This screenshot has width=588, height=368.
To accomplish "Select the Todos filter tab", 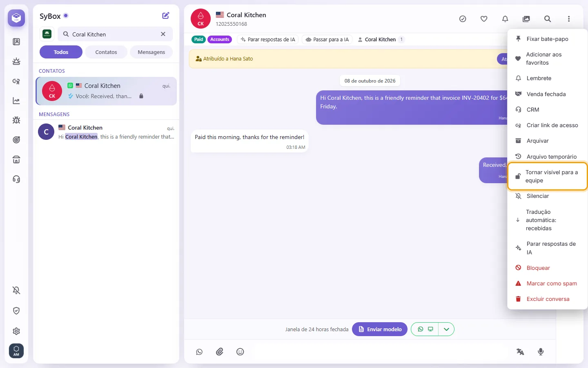I will (x=61, y=52).
